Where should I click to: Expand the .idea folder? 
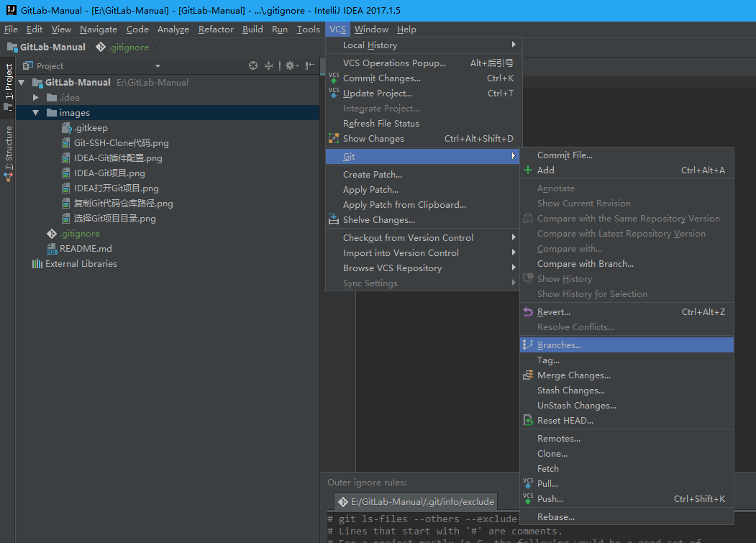point(36,98)
